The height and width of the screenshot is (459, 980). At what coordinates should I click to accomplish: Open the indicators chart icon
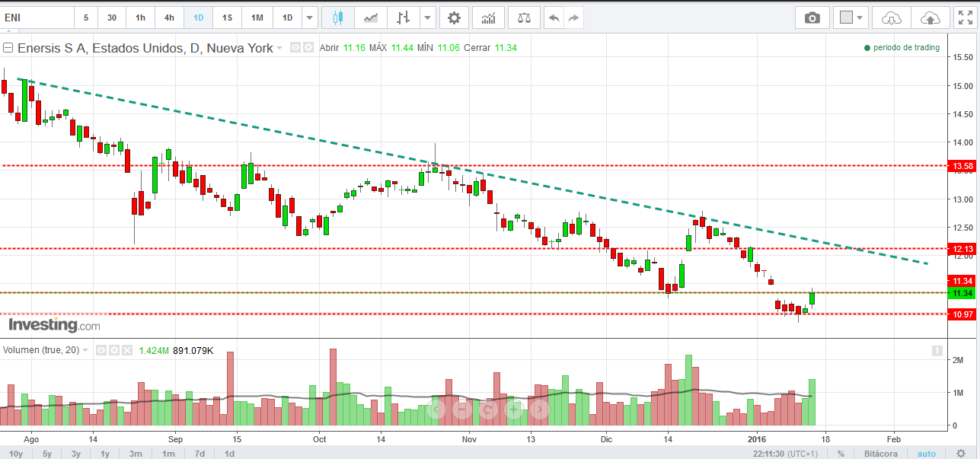coord(488,18)
